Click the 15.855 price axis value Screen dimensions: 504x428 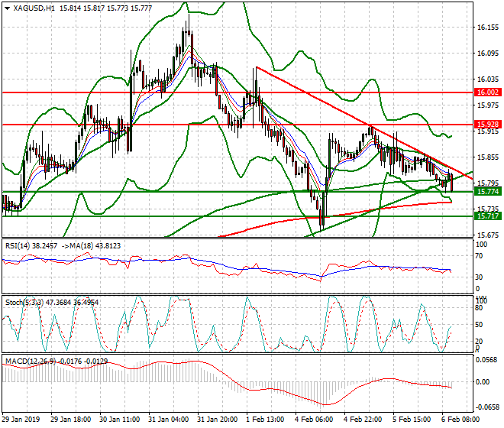[488, 157]
